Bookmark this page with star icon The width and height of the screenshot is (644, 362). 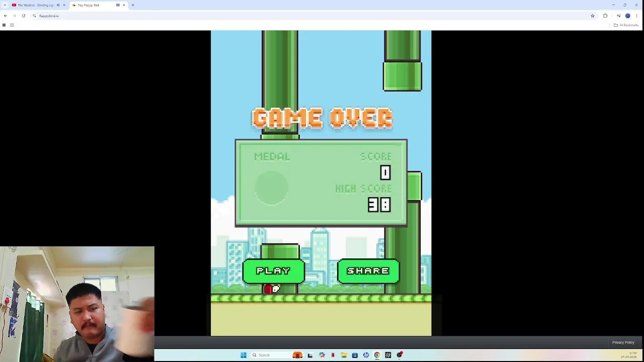point(592,16)
